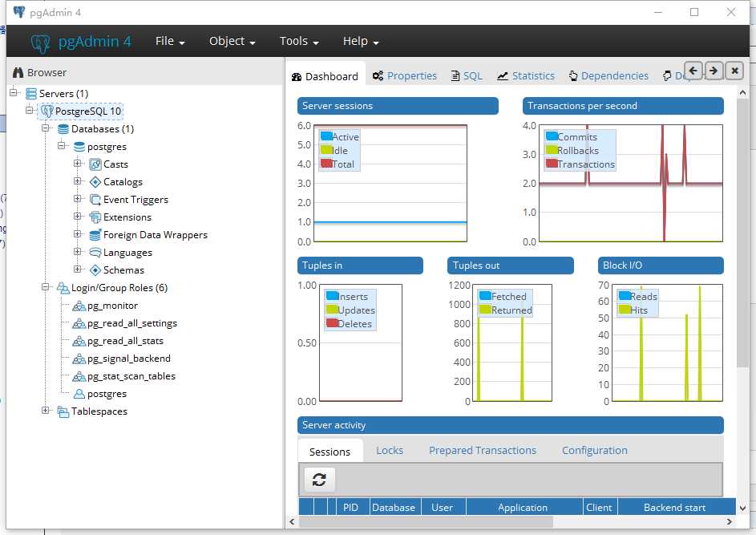Select the Sessions tab
This screenshot has height=535, width=756.
pos(329,452)
